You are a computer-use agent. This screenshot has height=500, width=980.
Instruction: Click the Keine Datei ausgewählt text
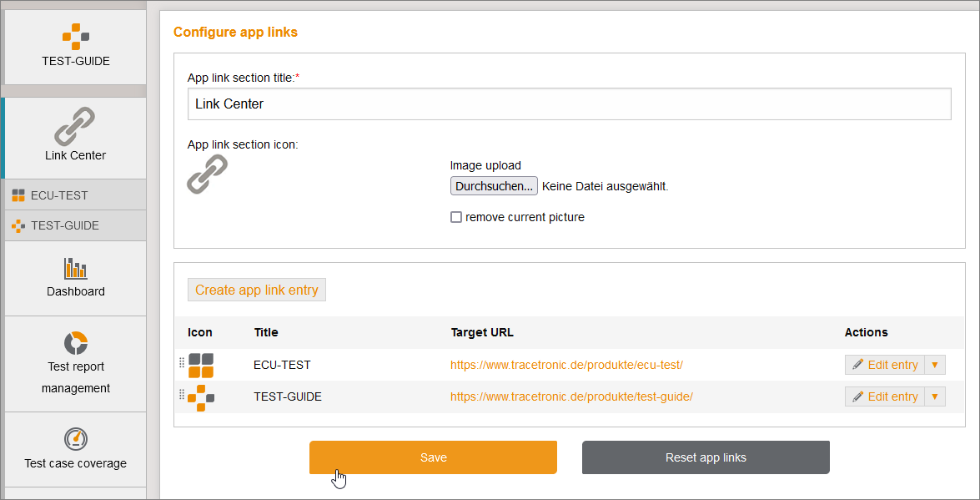pos(605,186)
